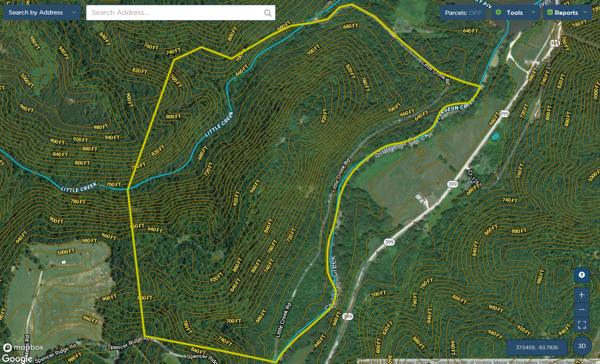600x364 pixels.
Task: Click the Little Creek label inside parcel
Action: pyautogui.click(x=219, y=124)
